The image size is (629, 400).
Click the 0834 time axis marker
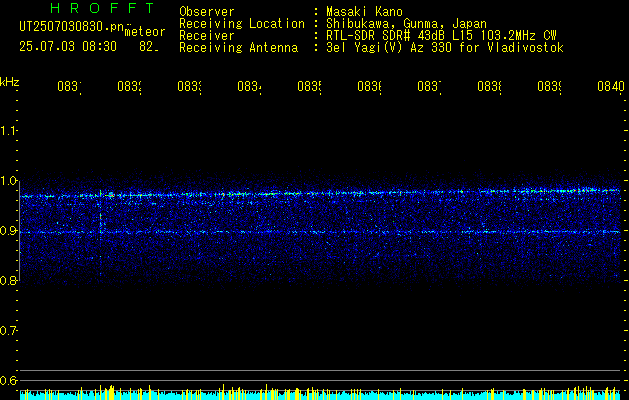click(x=249, y=87)
